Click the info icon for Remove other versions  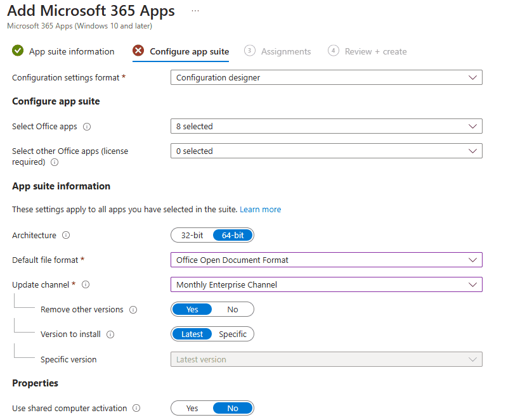click(133, 309)
